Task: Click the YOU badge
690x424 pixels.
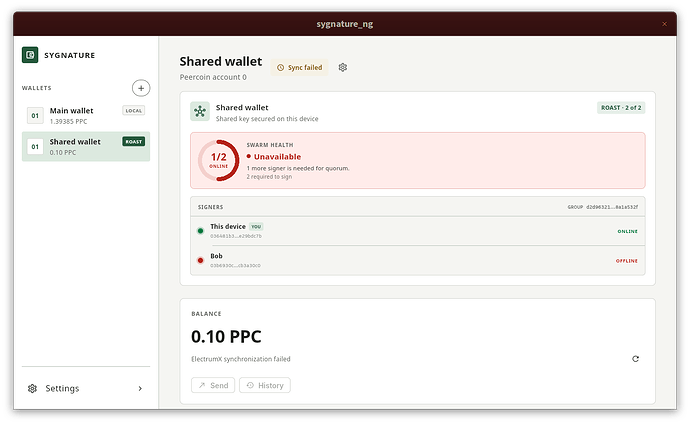Action: point(256,227)
